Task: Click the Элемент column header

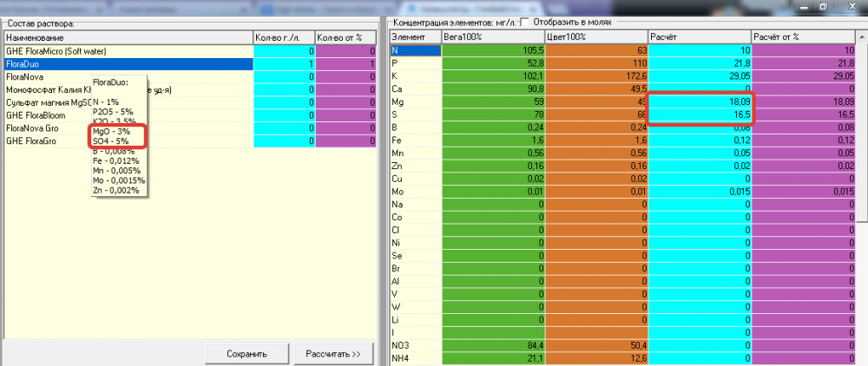Action: [x=416, y=37]
